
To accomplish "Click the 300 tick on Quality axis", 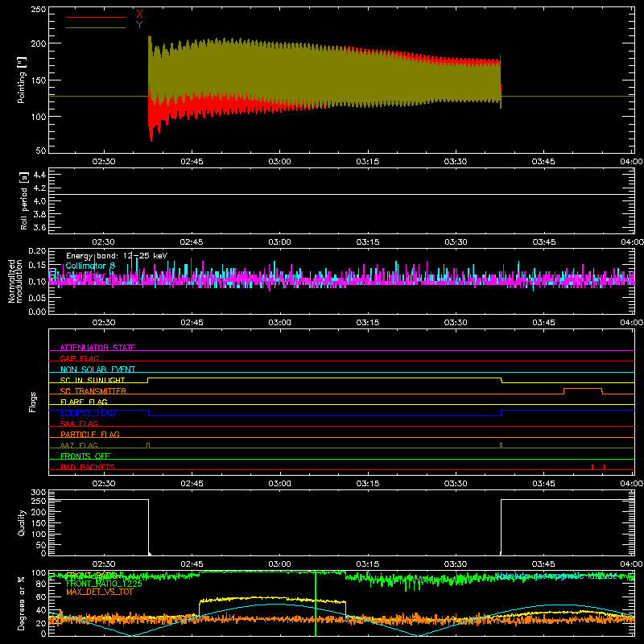I will 39,492.
